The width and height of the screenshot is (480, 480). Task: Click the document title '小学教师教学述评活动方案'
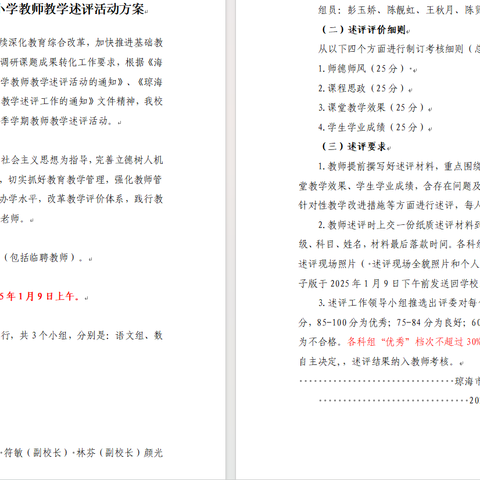click(72, 9)
